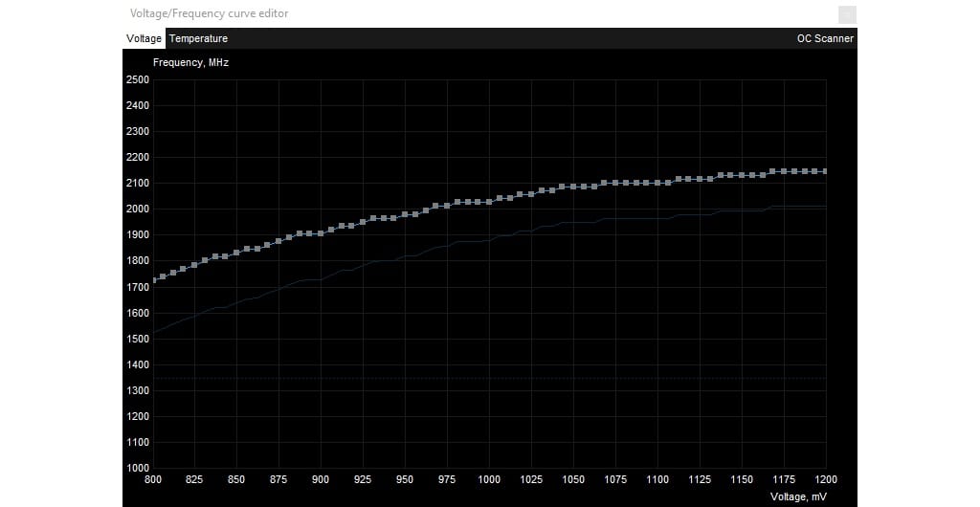The width and height of the screenshot is (980, 507).
Task: Switch to the Voltage tab
Action: (x=144, y=38)
